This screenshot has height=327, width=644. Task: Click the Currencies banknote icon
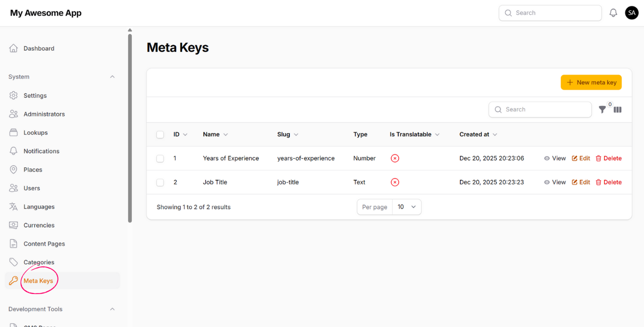[x=14, y=225]
